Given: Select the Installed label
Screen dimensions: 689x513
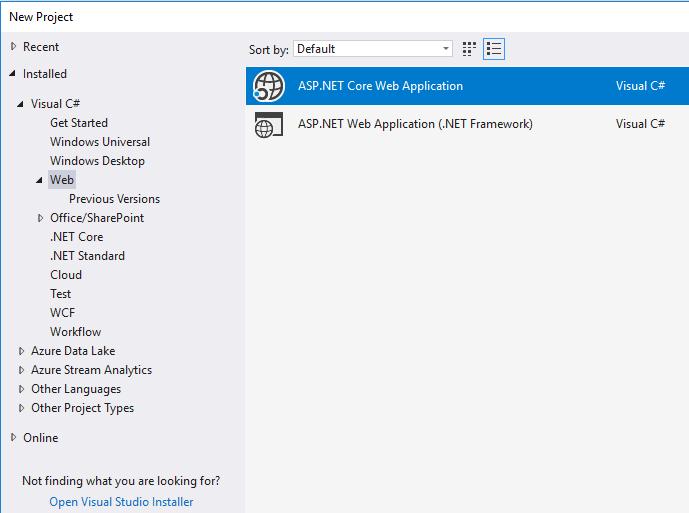Looking at the screenshot, I should [45, 74].
